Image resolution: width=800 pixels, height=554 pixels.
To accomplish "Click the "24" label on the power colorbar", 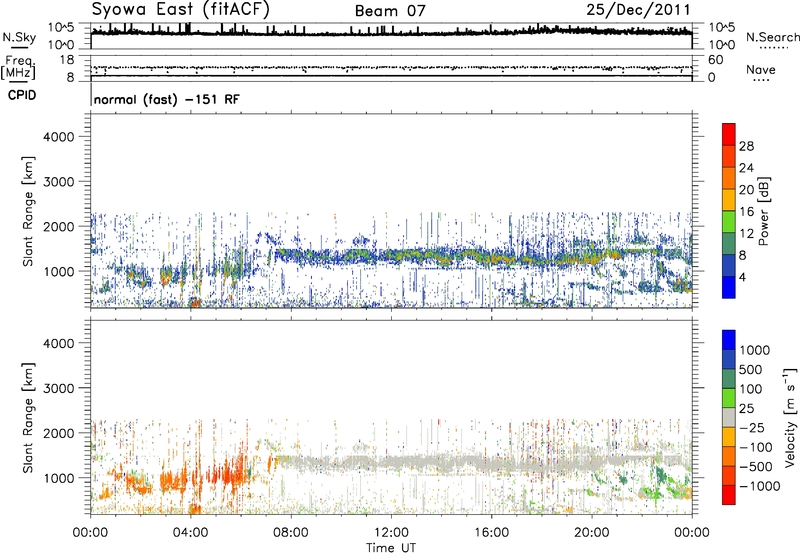I will coord(746,168).
